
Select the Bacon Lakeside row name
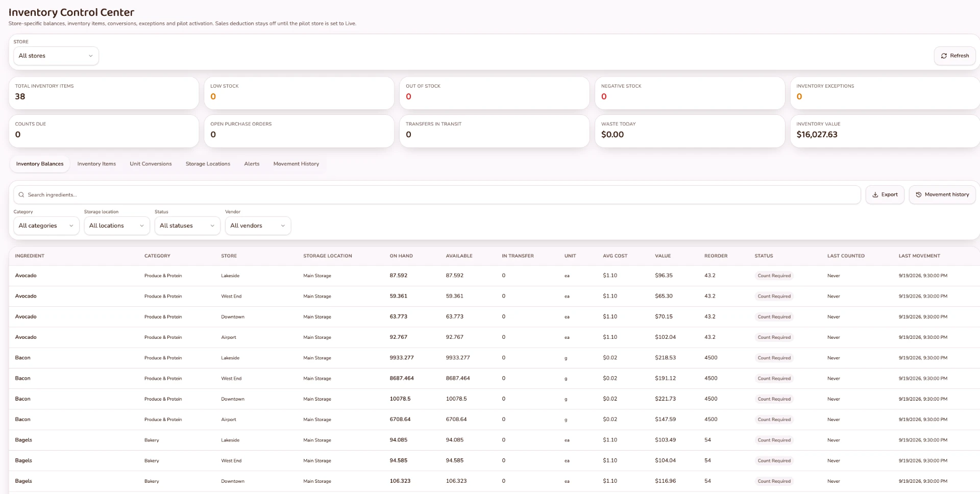point(22,358)
